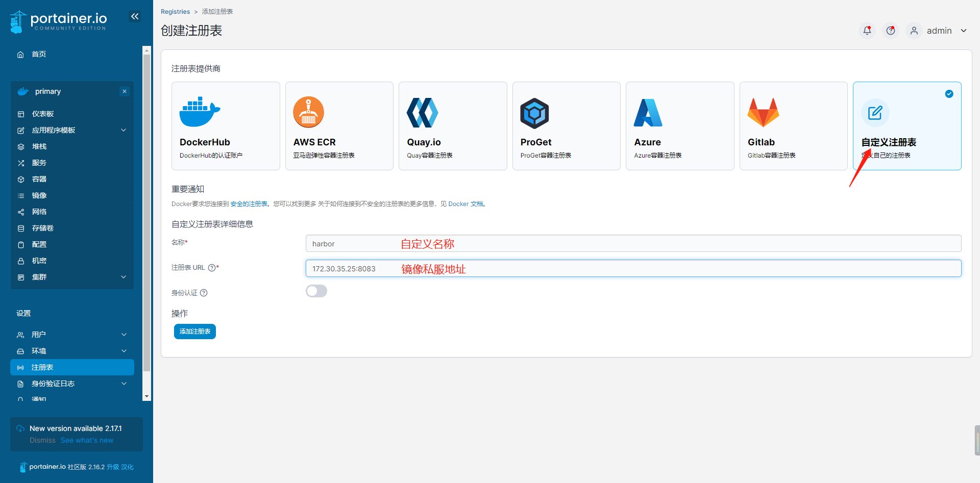Toggle the 身份认证 authentication switch
This screenshot has height=483, width=980.
[x=316, y=291]
